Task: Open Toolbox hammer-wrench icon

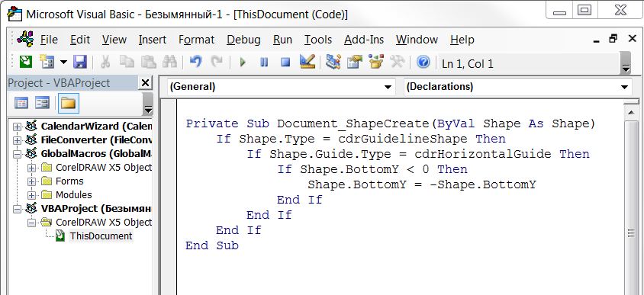Action: click(398, 62)
